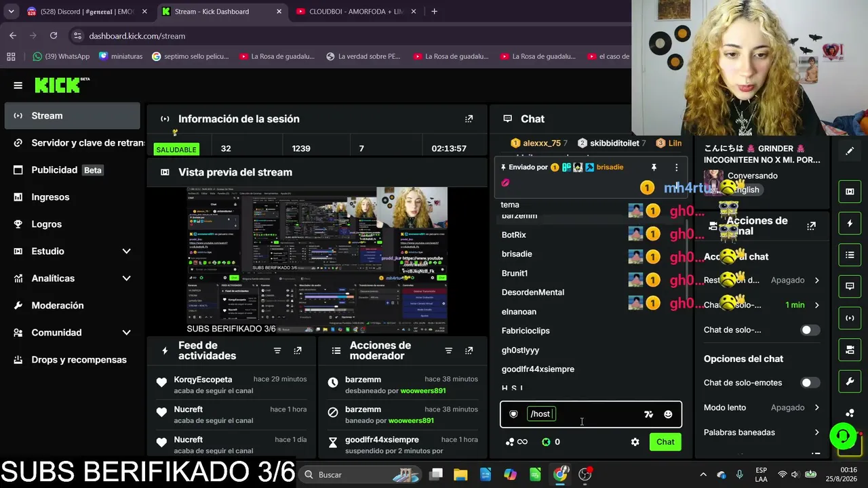This screenshot has width=868, height=488.
Task: Open Publicidad Beta page
Action: pyautogui.click(x=72, y=170)
